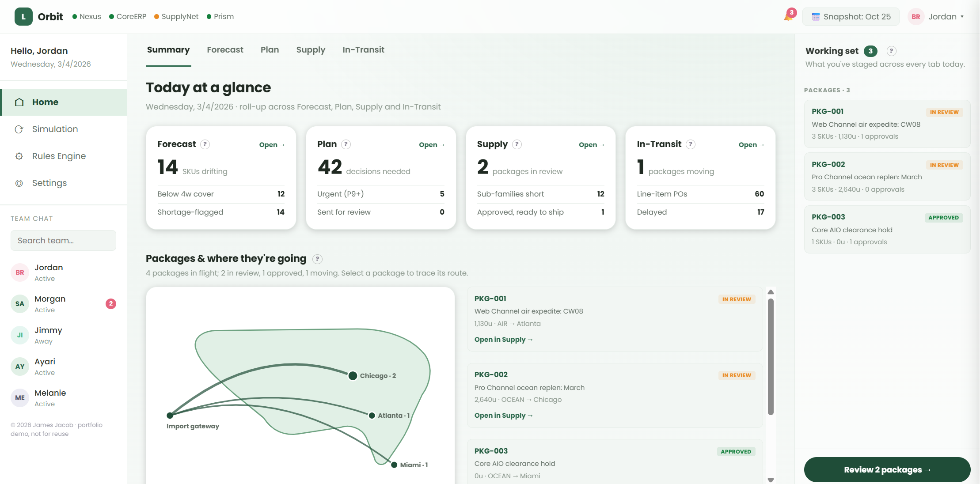This screenshot has width=980, height=484.
Task: Click Open link on Plan card
Action: (432, 145)
